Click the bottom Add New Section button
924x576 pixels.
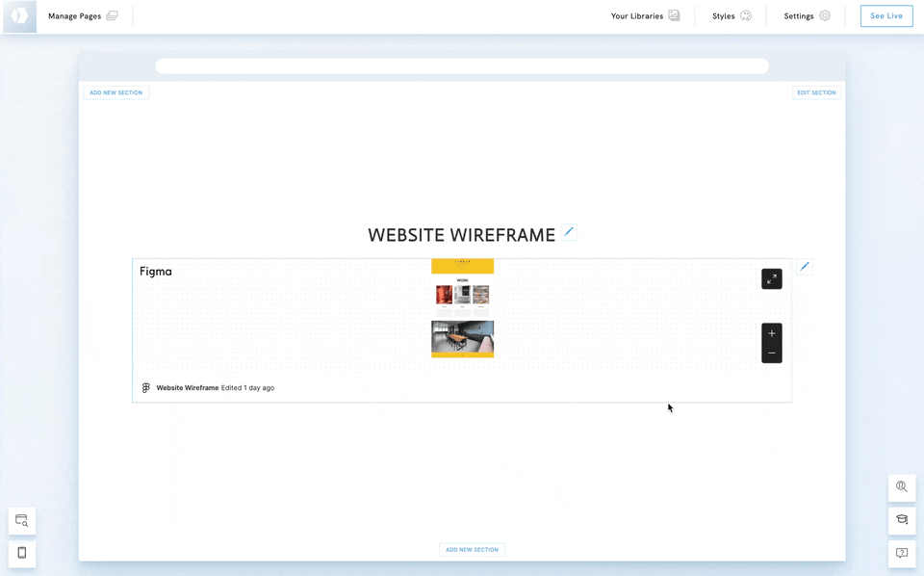coord(472,550)
